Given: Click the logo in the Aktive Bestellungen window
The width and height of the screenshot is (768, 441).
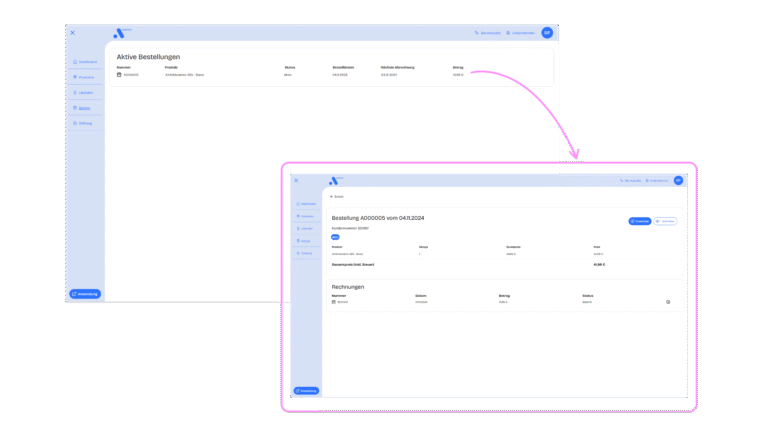Looking at the screenshot, I should pos(120,33).
